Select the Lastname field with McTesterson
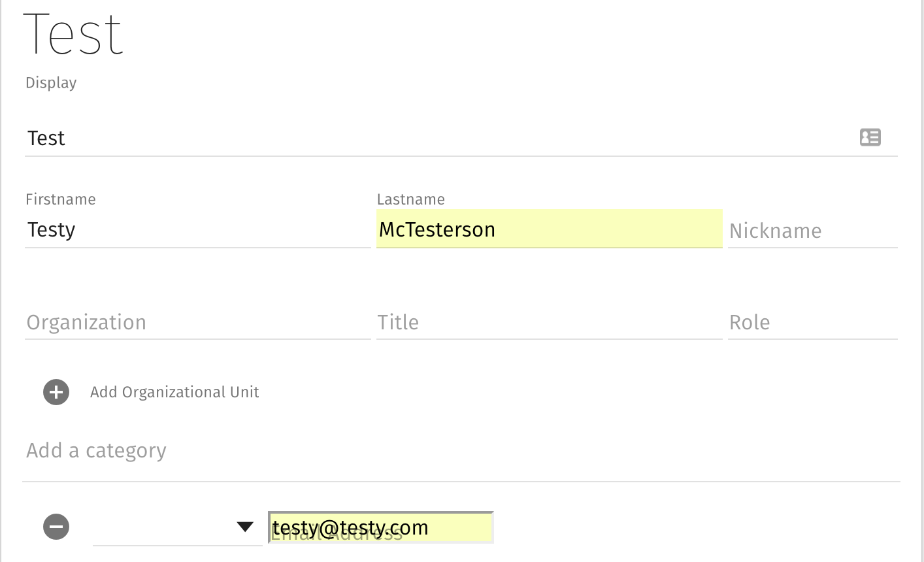 (549, 229)
